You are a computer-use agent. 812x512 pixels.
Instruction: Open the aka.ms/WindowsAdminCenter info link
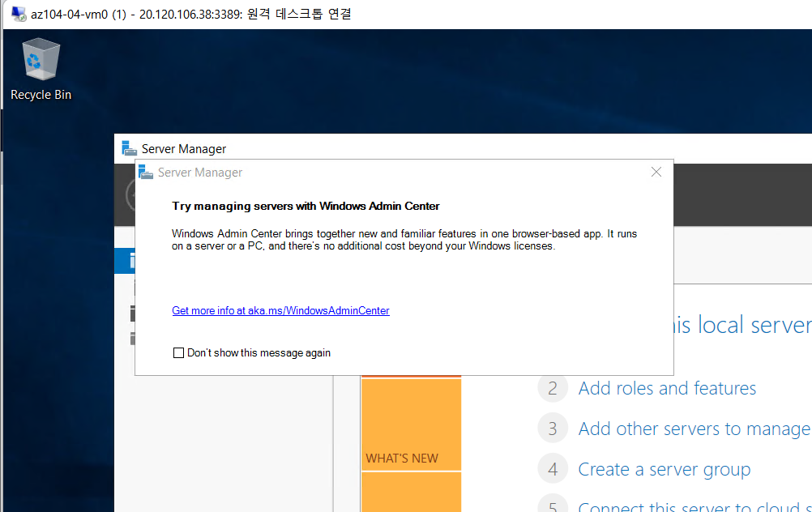pyautogui.click(x=280, y=310)
